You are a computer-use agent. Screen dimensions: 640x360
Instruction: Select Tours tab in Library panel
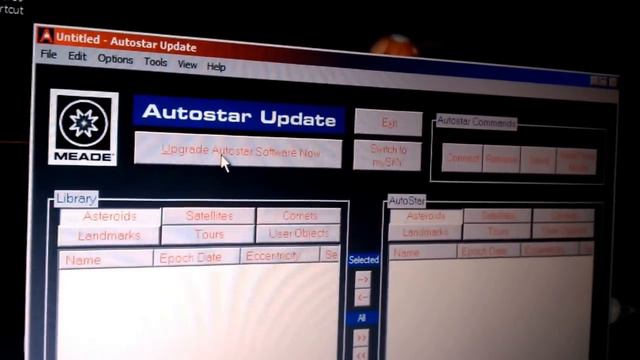[x=208, y=235]
